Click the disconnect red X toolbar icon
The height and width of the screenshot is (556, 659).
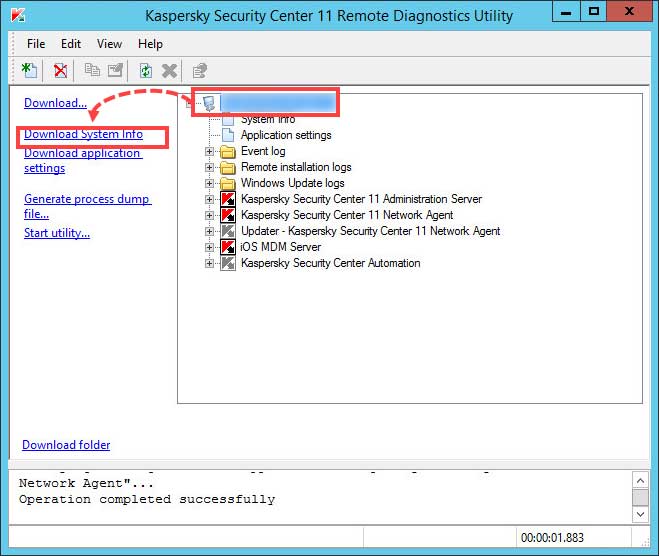[61, 70]
